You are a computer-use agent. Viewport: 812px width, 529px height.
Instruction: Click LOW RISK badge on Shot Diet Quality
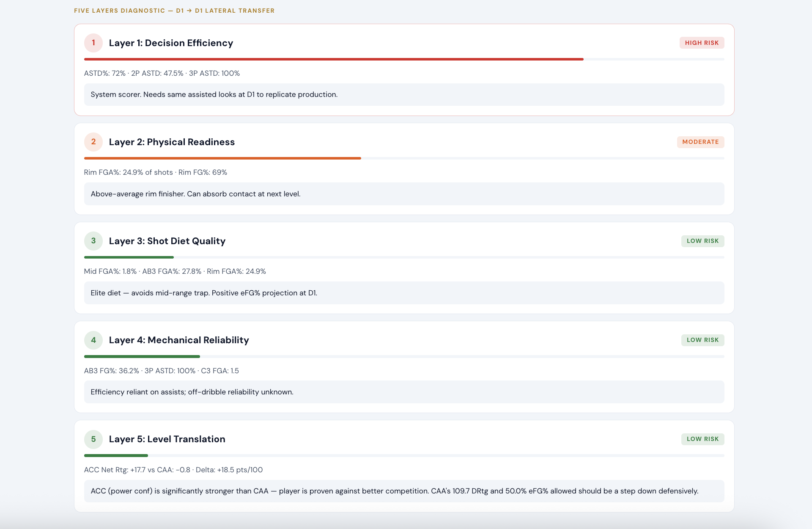(702, 241)
